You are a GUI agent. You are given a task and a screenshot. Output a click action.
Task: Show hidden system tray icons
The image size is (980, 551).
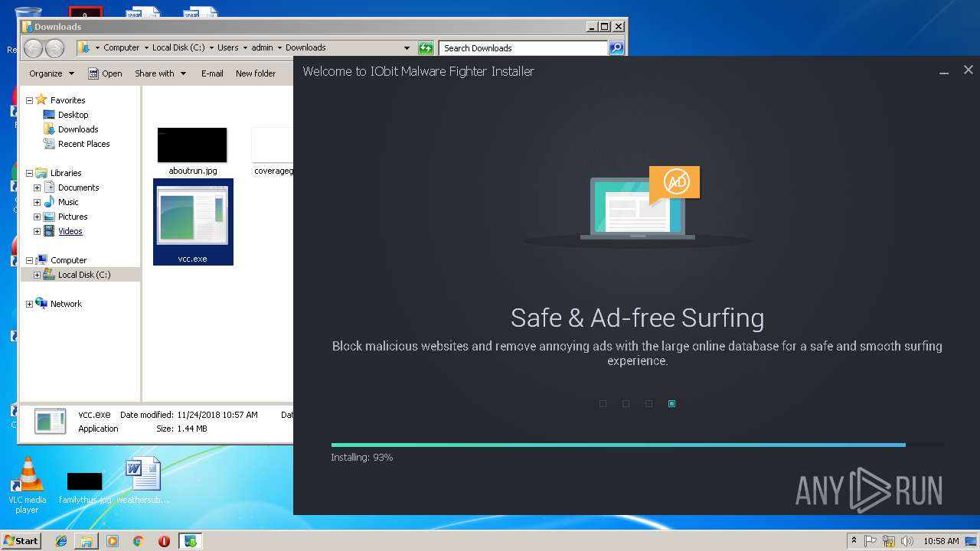click(854, 541)
